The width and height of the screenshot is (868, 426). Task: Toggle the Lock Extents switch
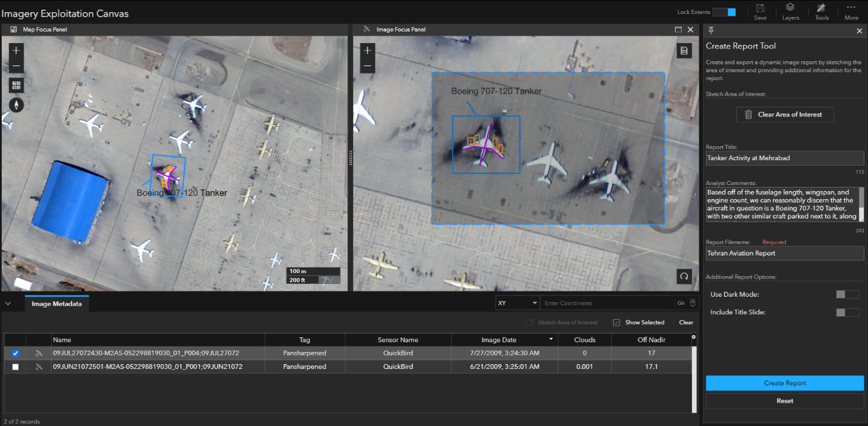click(724, 12)
